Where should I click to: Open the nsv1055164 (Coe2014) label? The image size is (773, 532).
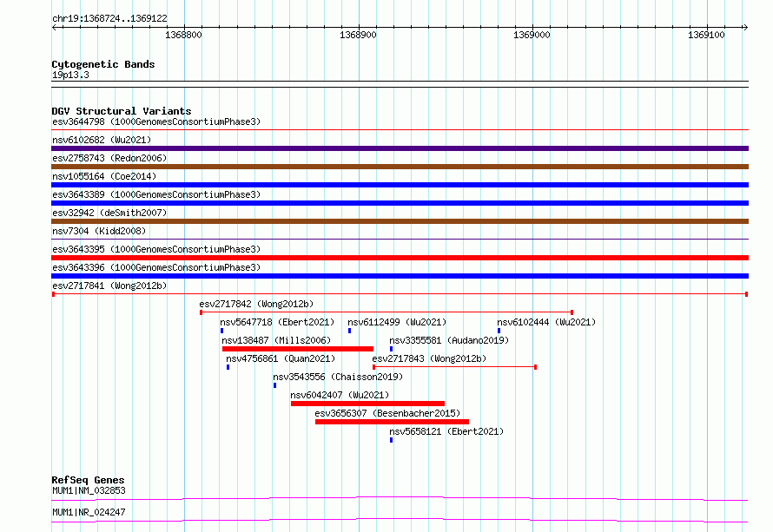point(104,176)
